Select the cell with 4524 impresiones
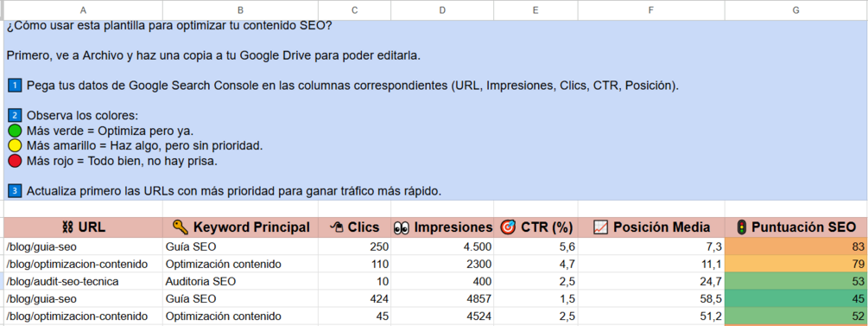Viewport: 868px width, 326px height. pos(442,316)
